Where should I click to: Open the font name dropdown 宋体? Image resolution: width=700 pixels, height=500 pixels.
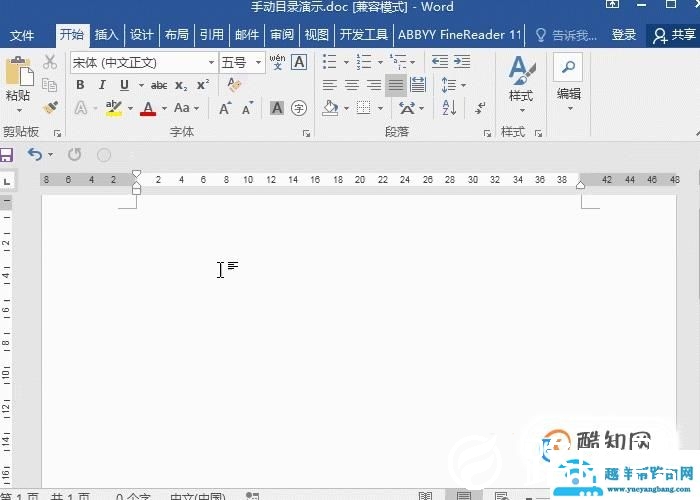211,63
